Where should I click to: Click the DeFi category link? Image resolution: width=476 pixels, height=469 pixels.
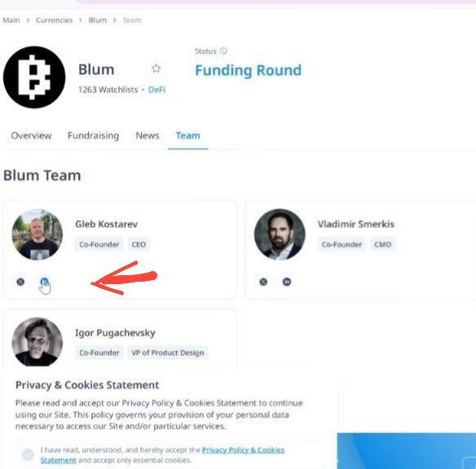pyautogui.click(x=156, y=90)
